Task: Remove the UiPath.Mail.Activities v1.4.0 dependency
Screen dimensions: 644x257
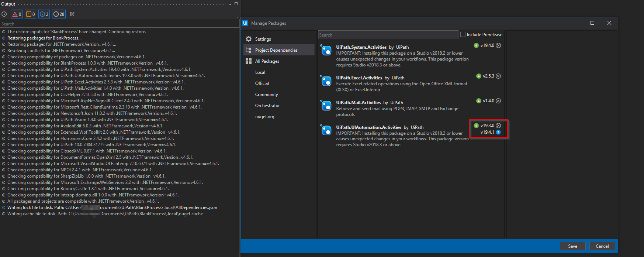Action: [x=498, y=101]
